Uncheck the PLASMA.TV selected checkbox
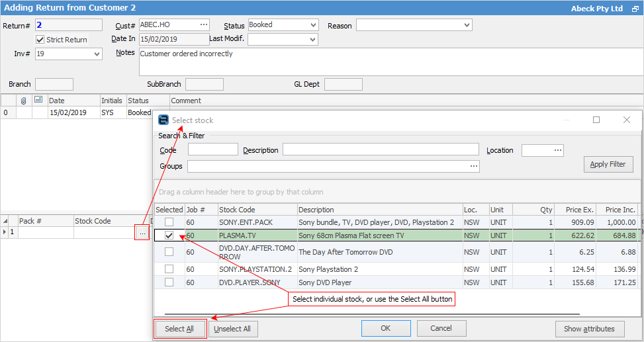The width and height of the screenshot is (644, 342). [169, 235]
